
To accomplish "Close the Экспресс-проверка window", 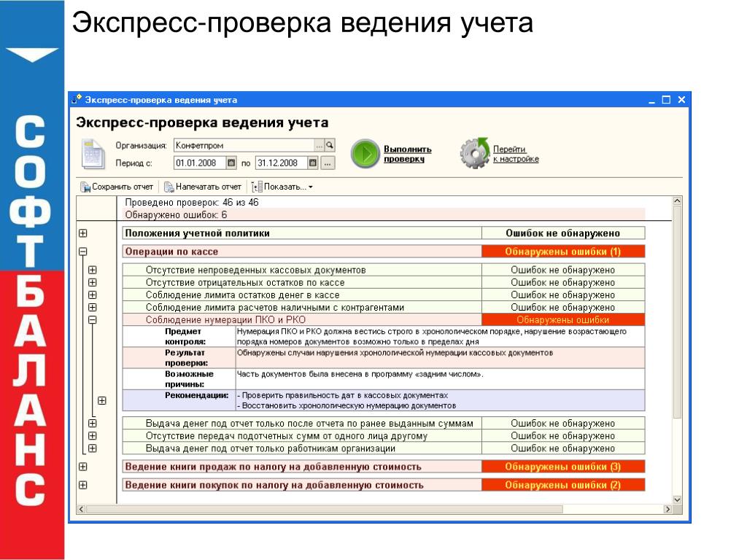I will (x=681, y=99).
